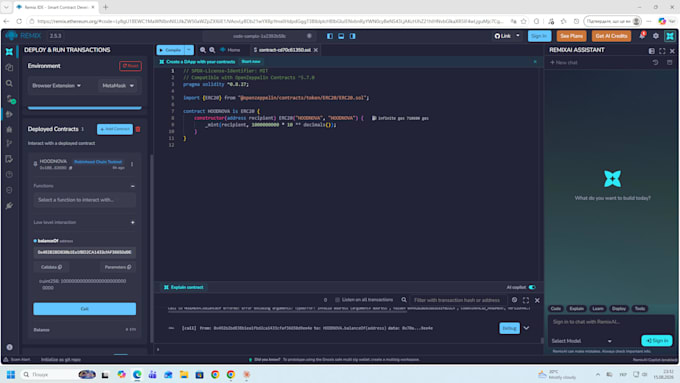
Task: Open the Solidity compiler sidebar icon
Action: tap(10, 99)
